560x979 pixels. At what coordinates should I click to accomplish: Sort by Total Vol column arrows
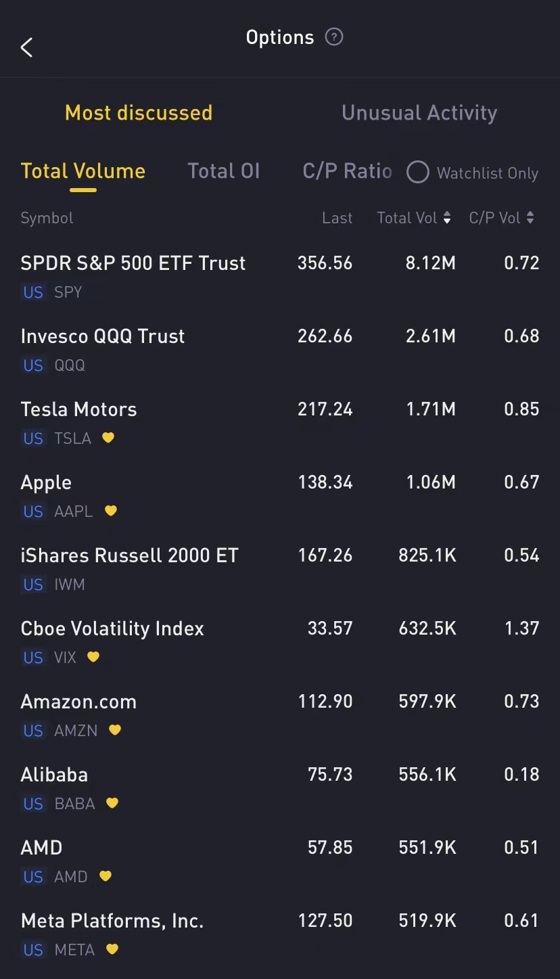pyautogui.click(x=447, y=218)
